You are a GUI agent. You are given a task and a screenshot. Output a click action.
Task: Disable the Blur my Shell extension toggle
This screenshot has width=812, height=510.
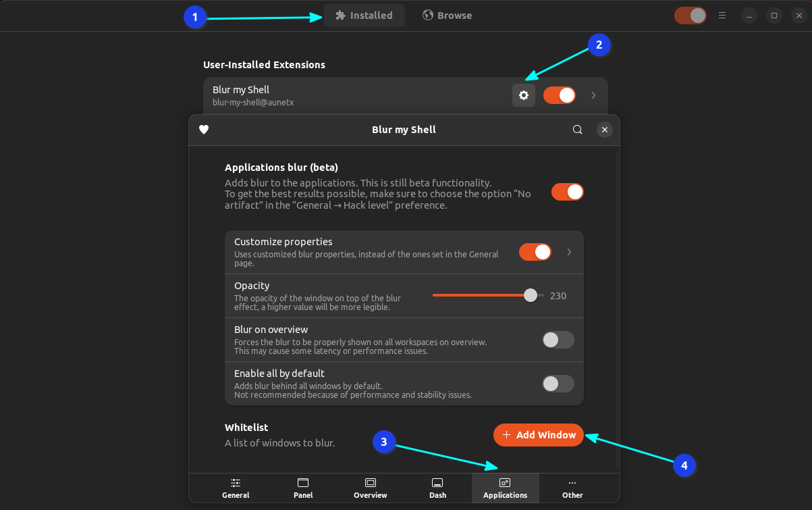point(559,95)
